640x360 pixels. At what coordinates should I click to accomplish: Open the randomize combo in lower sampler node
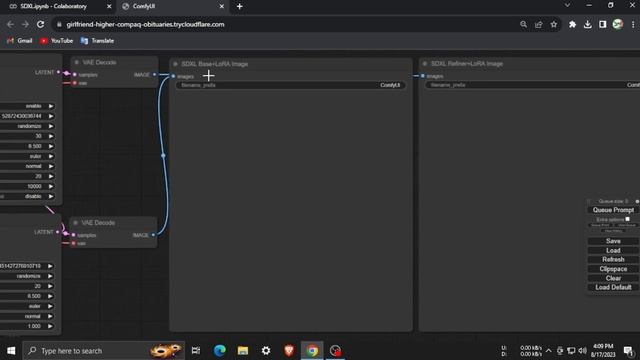click(x=27, y=276)
